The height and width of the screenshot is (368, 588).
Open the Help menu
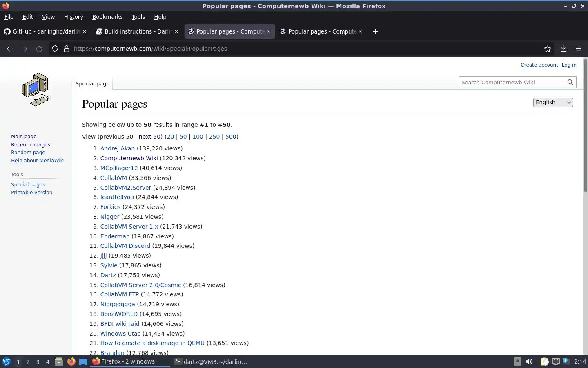(160, 17)
